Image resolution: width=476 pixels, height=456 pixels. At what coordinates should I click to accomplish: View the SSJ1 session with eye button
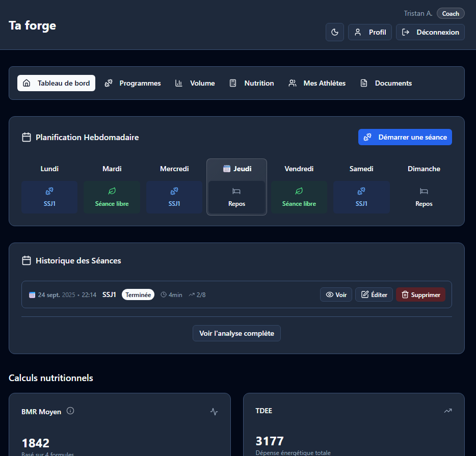pyautogui.click(x=336, y=294)
